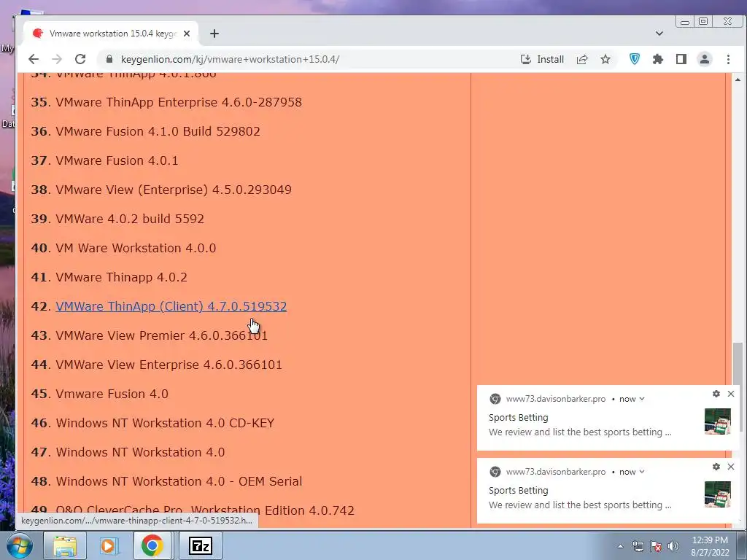Toggle the Chrome side panel
747x560 pixels.
(x=681, y=59)
